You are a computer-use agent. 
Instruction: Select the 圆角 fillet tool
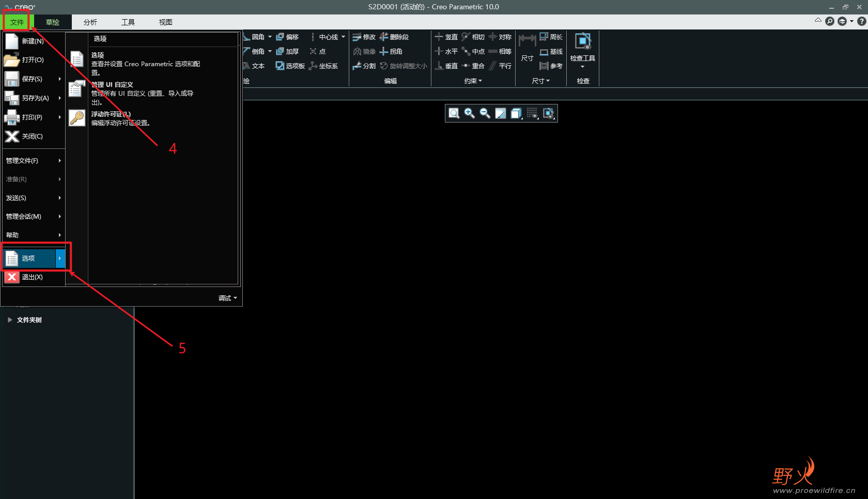tap(255, 37)
